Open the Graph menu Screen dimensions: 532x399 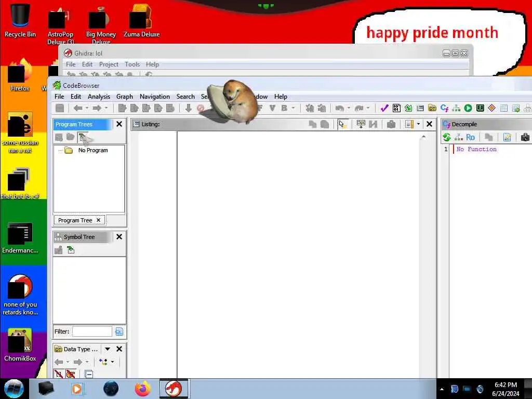pyautogui.click(x=125, y=96)
